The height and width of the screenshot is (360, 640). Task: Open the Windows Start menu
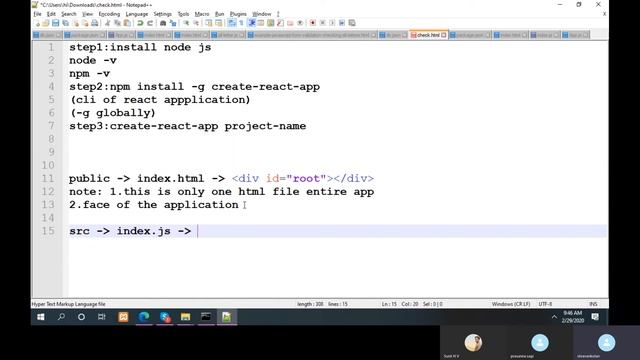coord(40,317)
